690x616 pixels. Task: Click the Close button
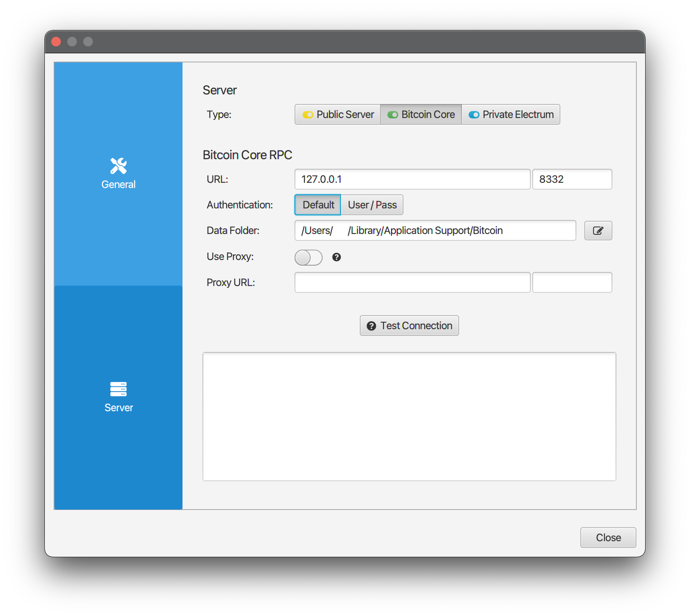point(608,538)
